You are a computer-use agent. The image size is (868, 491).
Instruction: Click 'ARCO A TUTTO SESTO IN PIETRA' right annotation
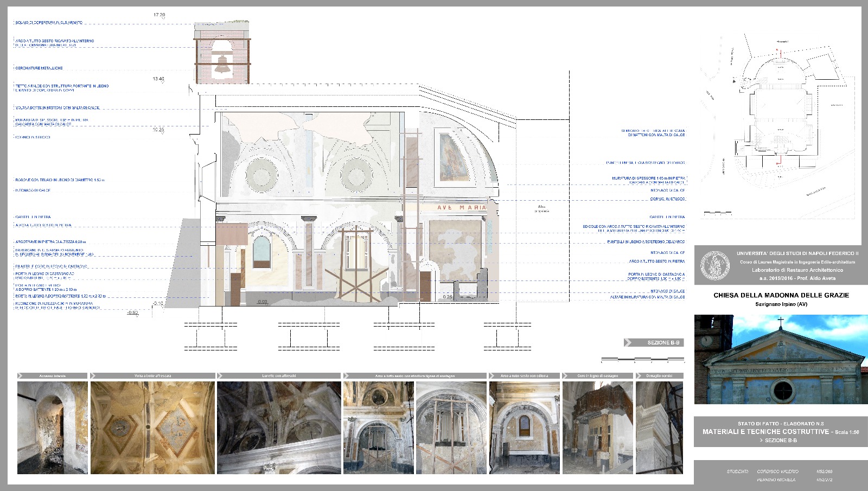[657, 262]
